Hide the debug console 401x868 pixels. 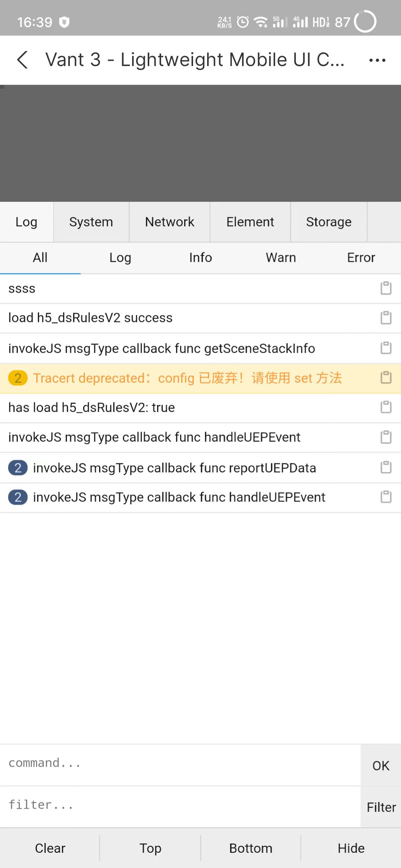point(351,848)
